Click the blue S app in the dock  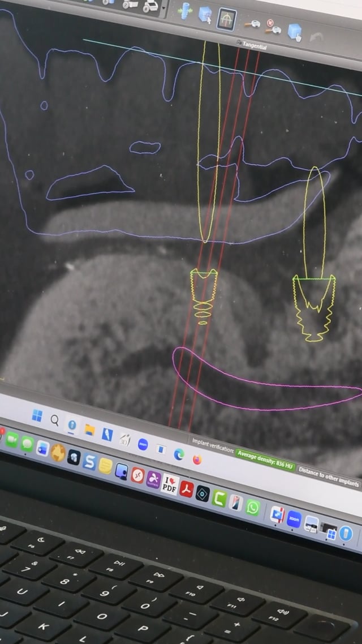coord(89,461)
